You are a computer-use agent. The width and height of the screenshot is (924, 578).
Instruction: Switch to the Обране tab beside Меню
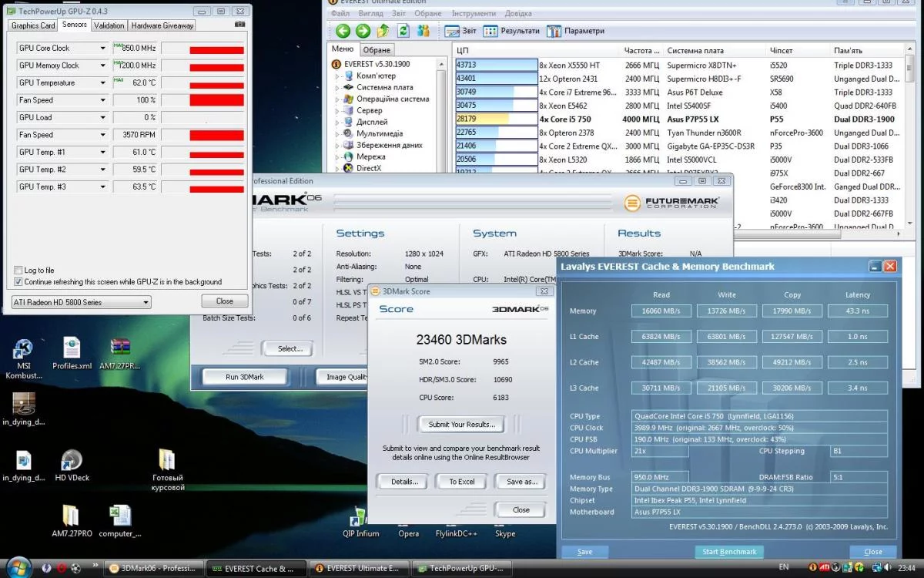(377, 50)
